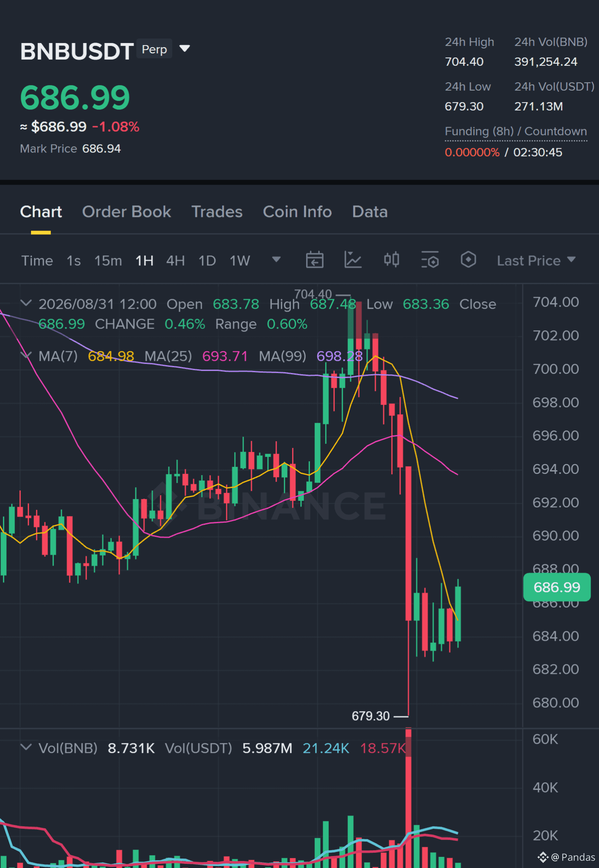Click the 24h High value 704.40
This screenshot has width=599, height=868.
click(x=464, y=62)
